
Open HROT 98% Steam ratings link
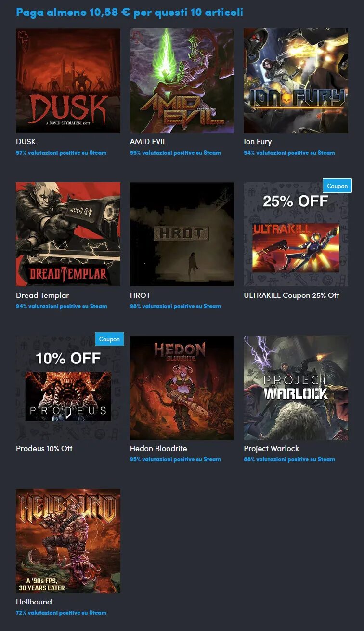[175, 306]
